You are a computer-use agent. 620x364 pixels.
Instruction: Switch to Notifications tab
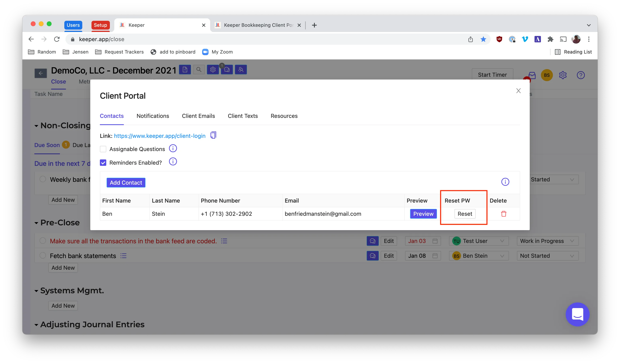(x=153, y=116)
